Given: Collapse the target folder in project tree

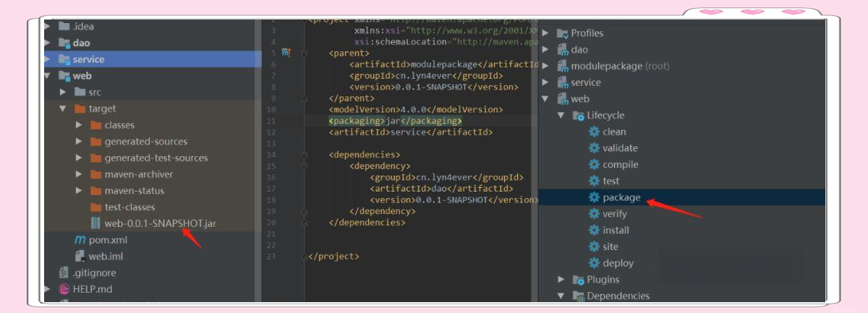Looking at the screenshot, I should [63, 108].
